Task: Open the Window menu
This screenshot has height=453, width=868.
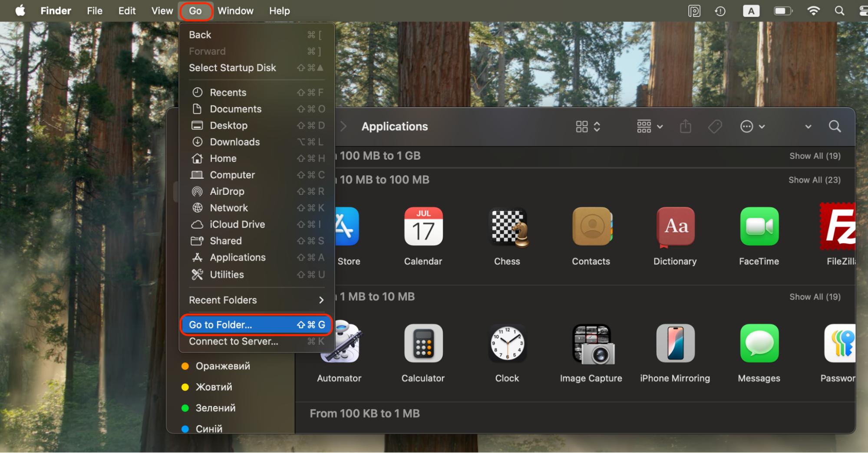Action: (x=235, y=10)
